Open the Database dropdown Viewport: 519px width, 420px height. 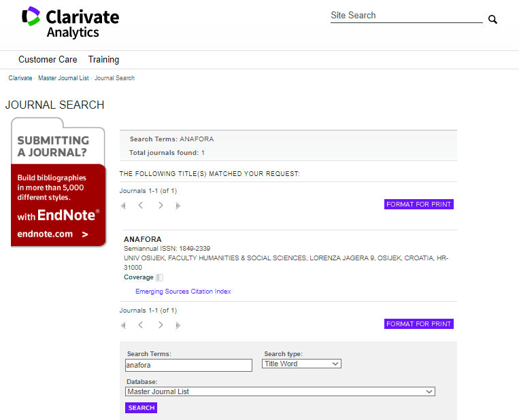click(x=280, y=391)
